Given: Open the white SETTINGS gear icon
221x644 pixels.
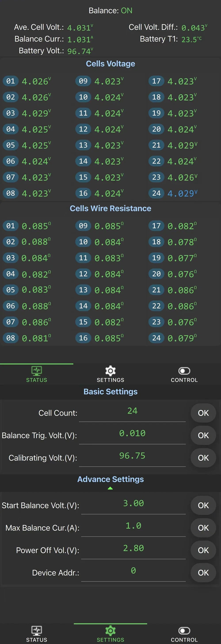Looking at the screenshot, I should pos(110,370).
